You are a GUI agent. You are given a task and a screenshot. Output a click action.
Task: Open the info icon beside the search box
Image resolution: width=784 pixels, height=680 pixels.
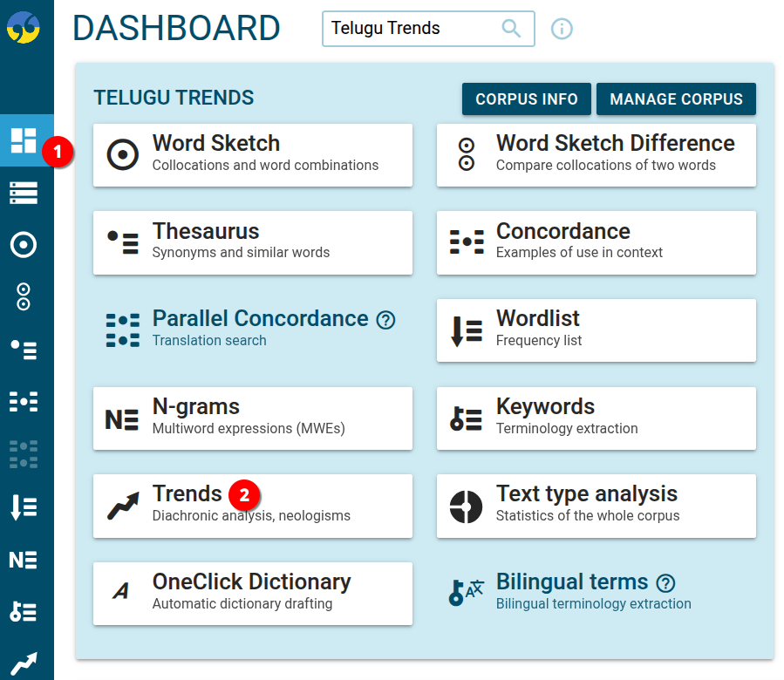point(562,29)
